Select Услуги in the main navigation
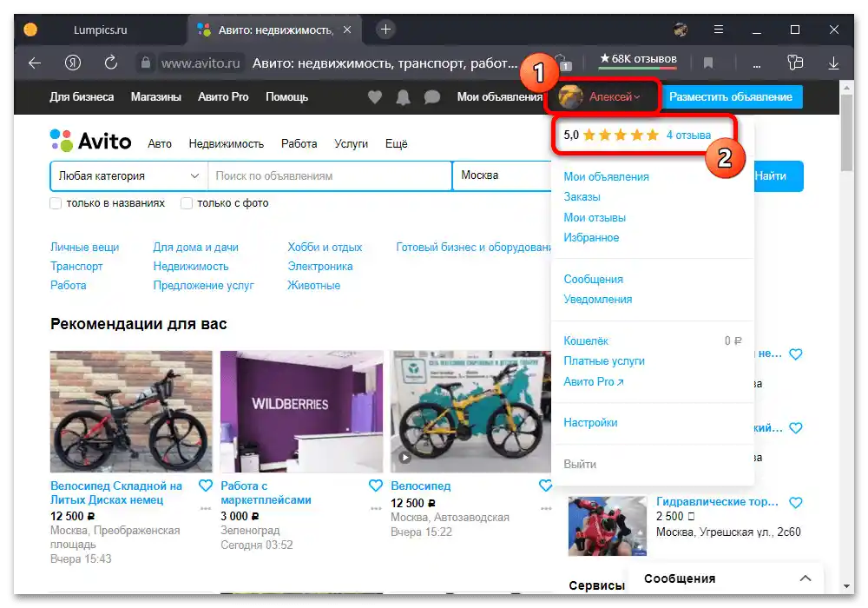Viewport: 868px width, 608px height. pos(351,144)
